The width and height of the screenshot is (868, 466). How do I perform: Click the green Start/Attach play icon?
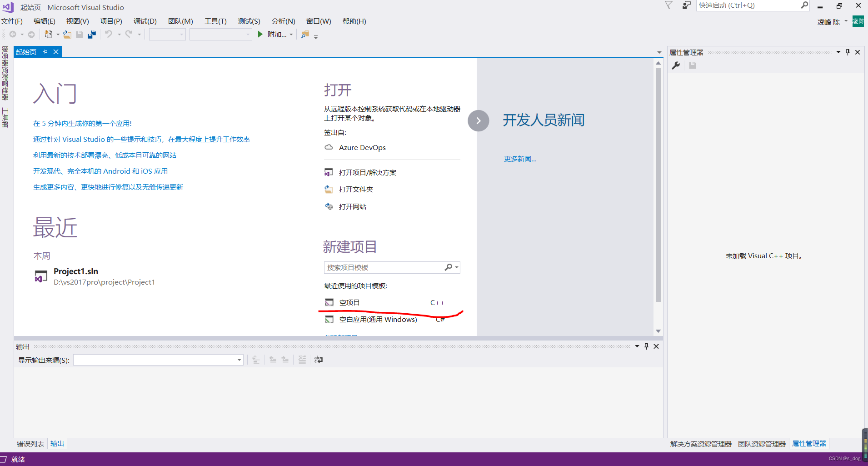click(x=260, y=34)
